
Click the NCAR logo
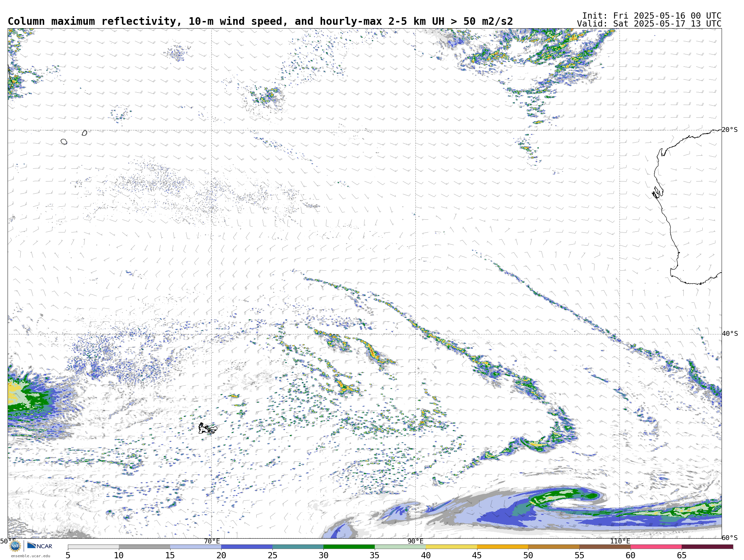[40, 546]
